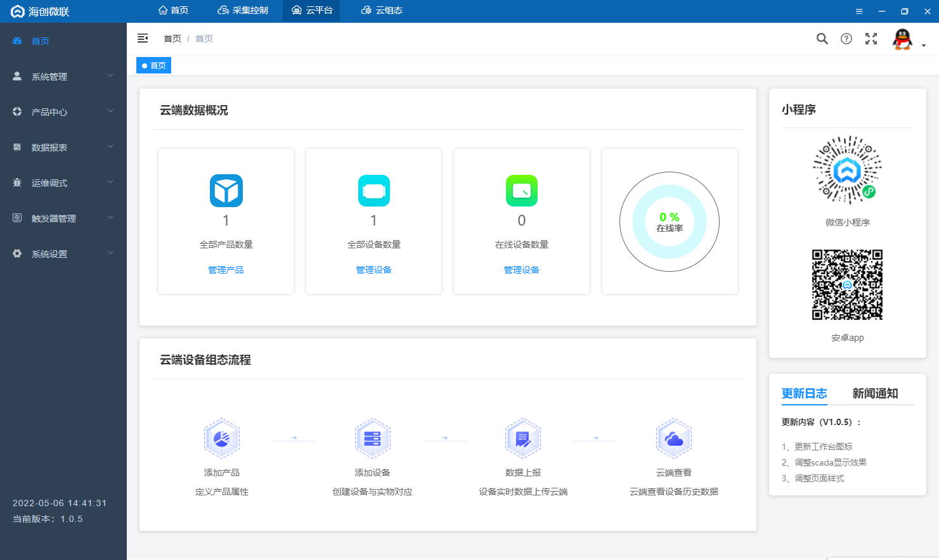Maximize the window via restore button
Screen dimensions: 939x560
(905, 11)
